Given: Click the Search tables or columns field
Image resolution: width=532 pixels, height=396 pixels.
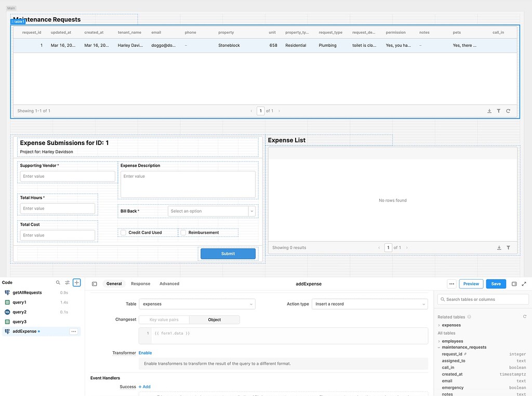Looking at the screenshot, I should pyautogui.click(x=482, y=299).
